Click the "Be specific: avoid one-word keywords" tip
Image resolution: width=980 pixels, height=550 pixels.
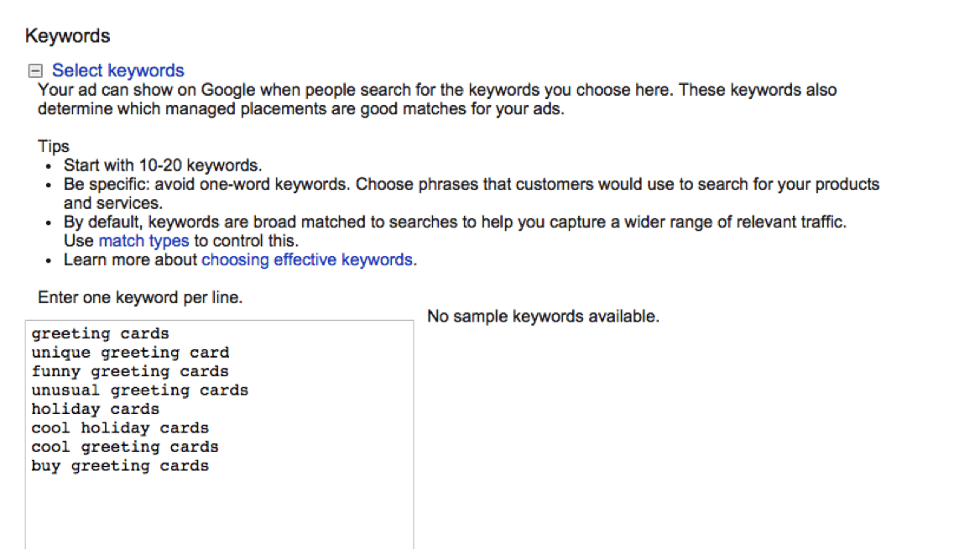471,184
